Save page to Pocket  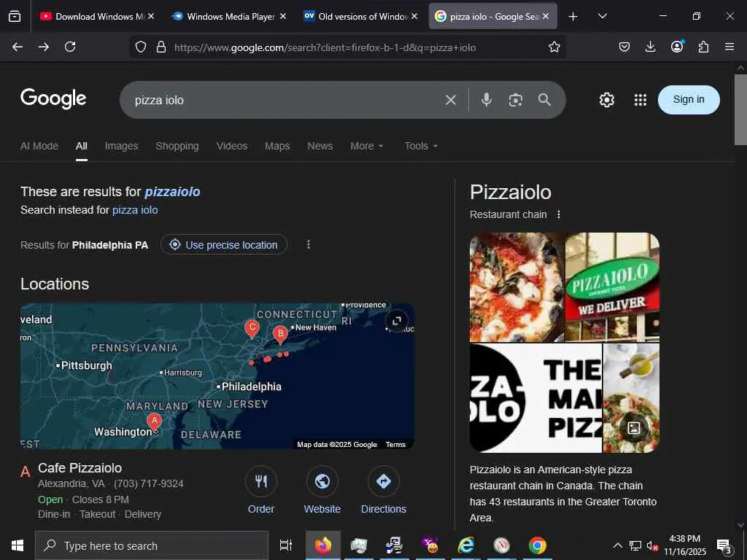624,47
